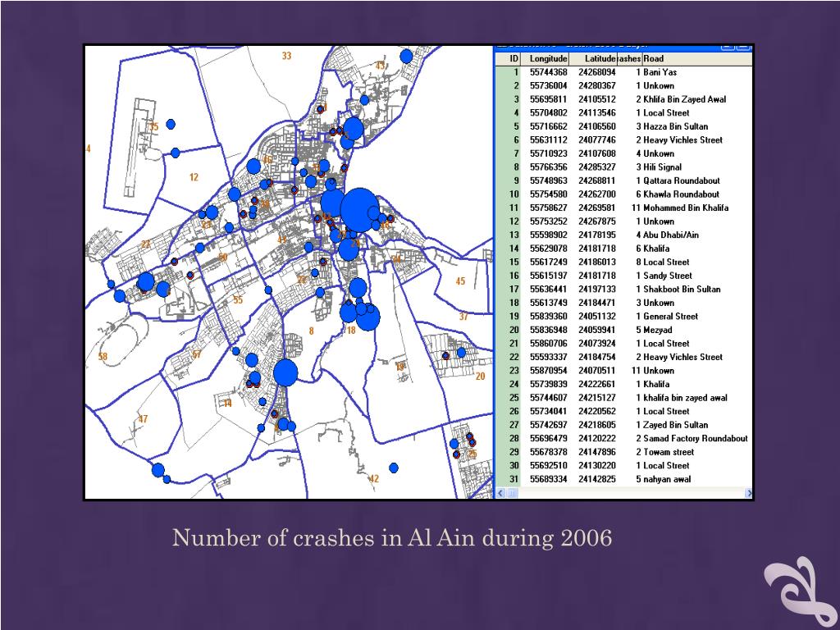Click zone label 33 on map
This screenshot has width=840, height=630.
coord(286,56)
